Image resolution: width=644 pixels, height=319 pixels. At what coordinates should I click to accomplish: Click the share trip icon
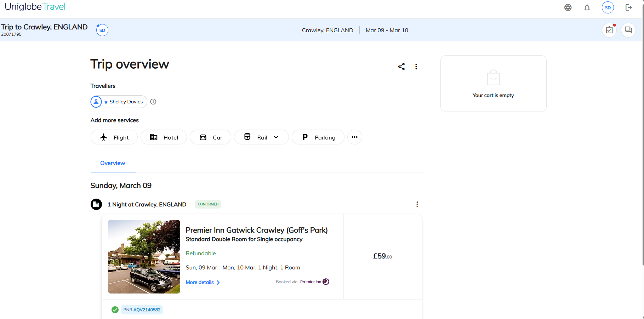click(x=401, y=67)
